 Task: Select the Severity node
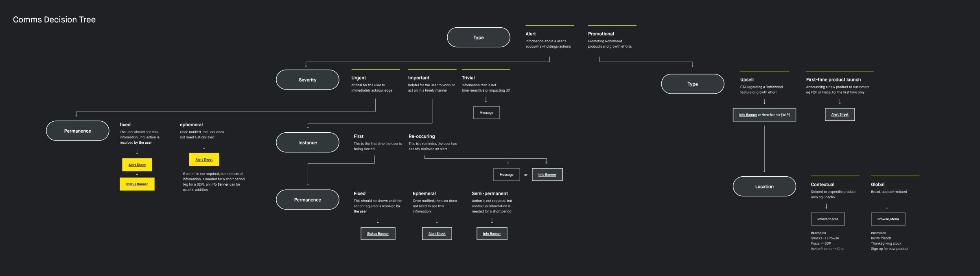tap(308, 80)
